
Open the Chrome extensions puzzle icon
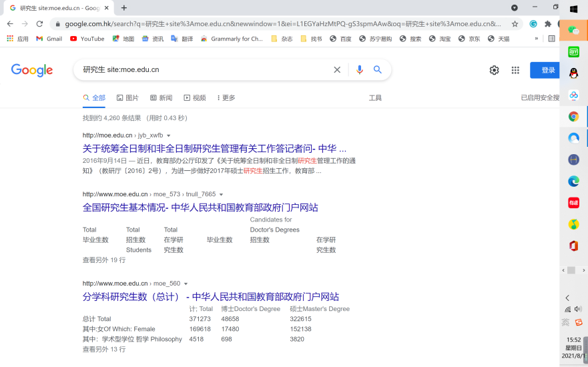[x=548, y=24]
